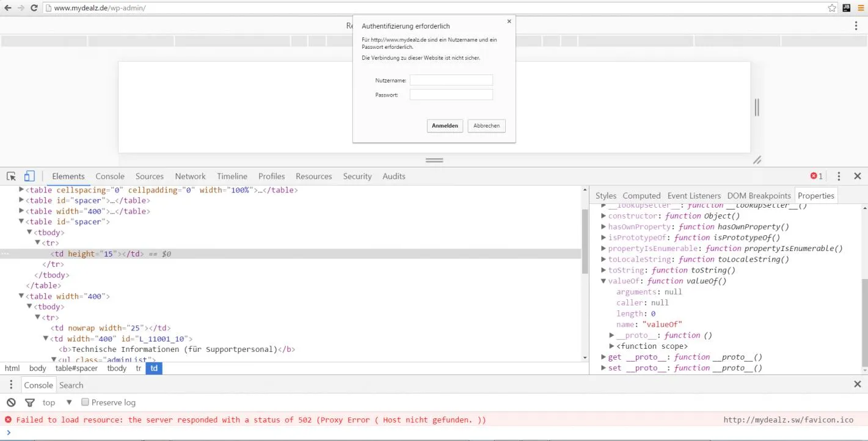868x441 pixels.
Task: Click the red error count indicator
Action: point(816,177)
